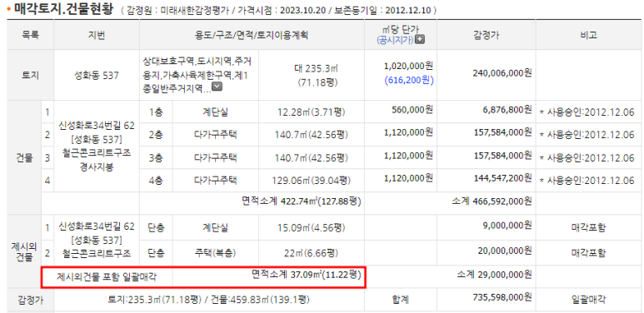The height and width of the screenshot is (313, 644).
Task: Click the 20,000,000원 appraisal value
Action: click(x=505, y=251)
